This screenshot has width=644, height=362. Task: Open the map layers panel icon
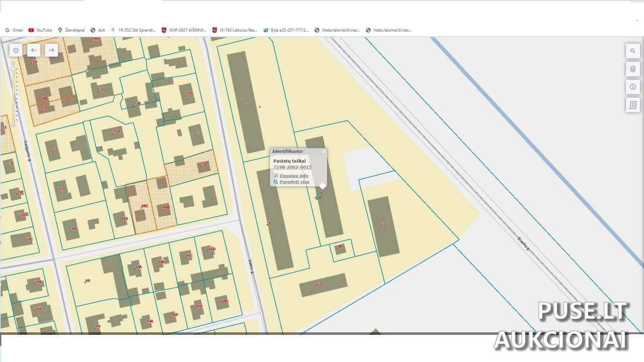(x=633, y=69)
